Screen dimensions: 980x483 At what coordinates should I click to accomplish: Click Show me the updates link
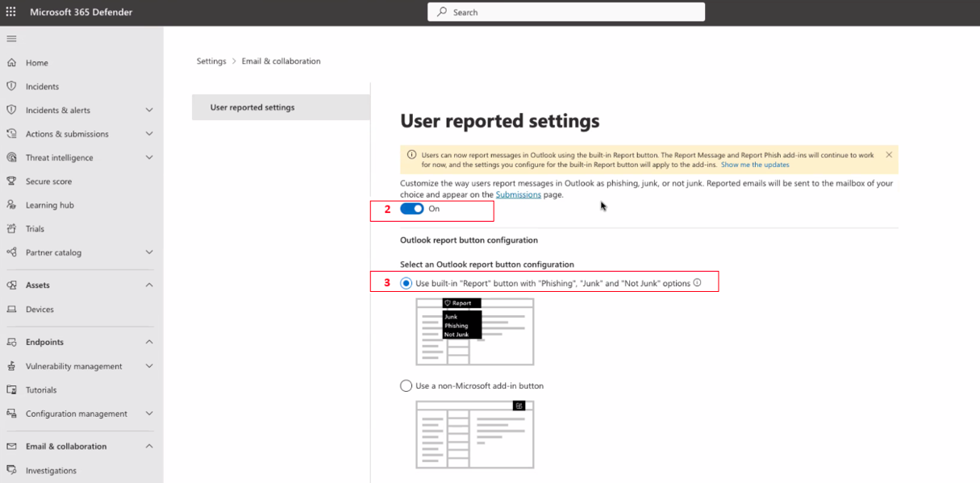coord(755,164)
